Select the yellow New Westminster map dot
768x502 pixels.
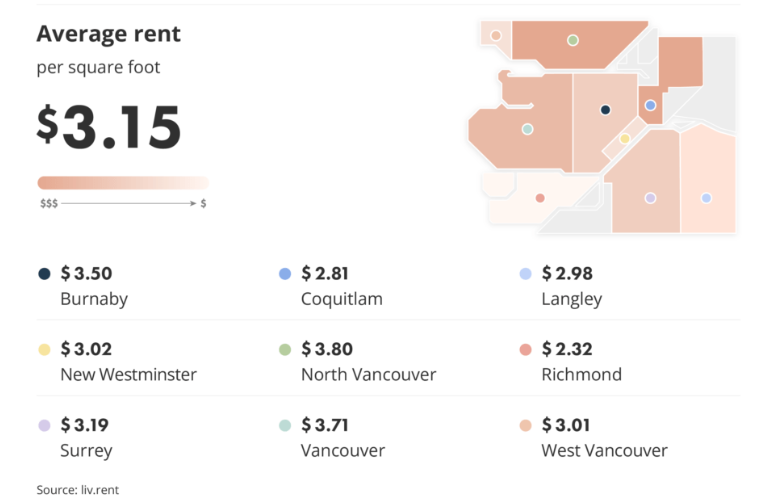(624, 139)
